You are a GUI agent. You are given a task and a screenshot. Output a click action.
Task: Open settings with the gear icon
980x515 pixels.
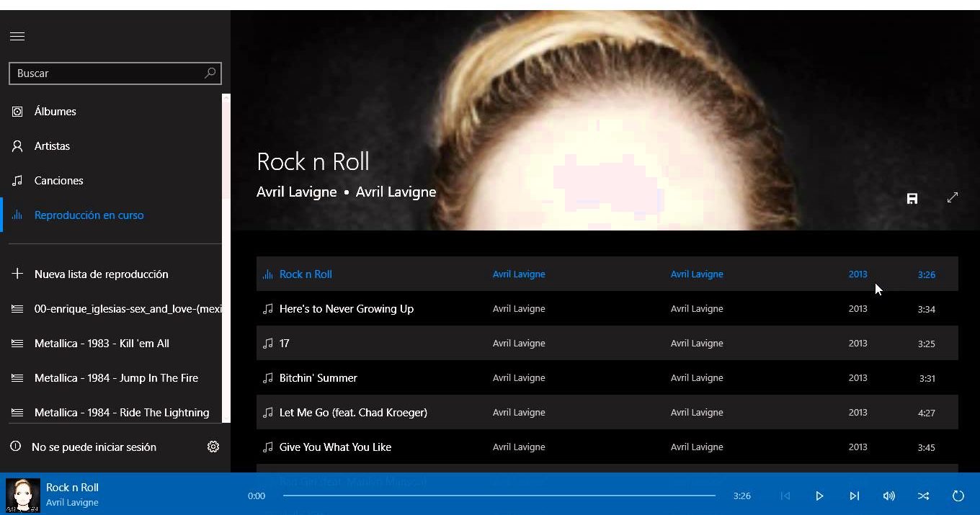213,447
